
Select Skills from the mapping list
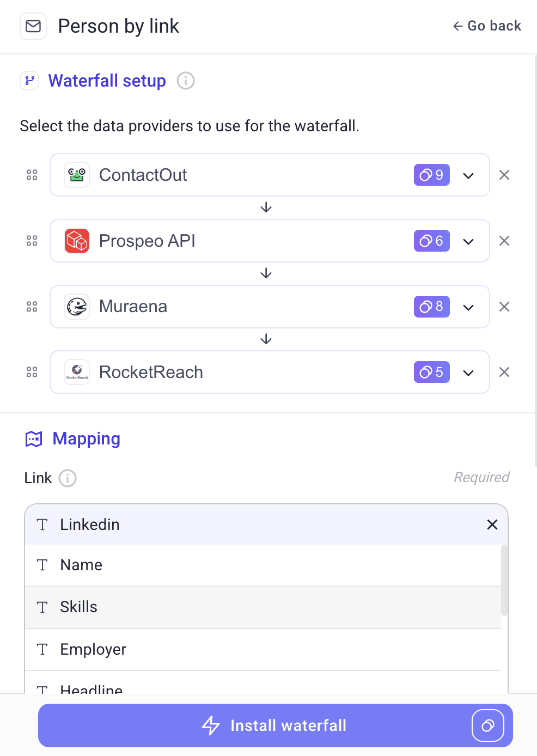point(78,607)
